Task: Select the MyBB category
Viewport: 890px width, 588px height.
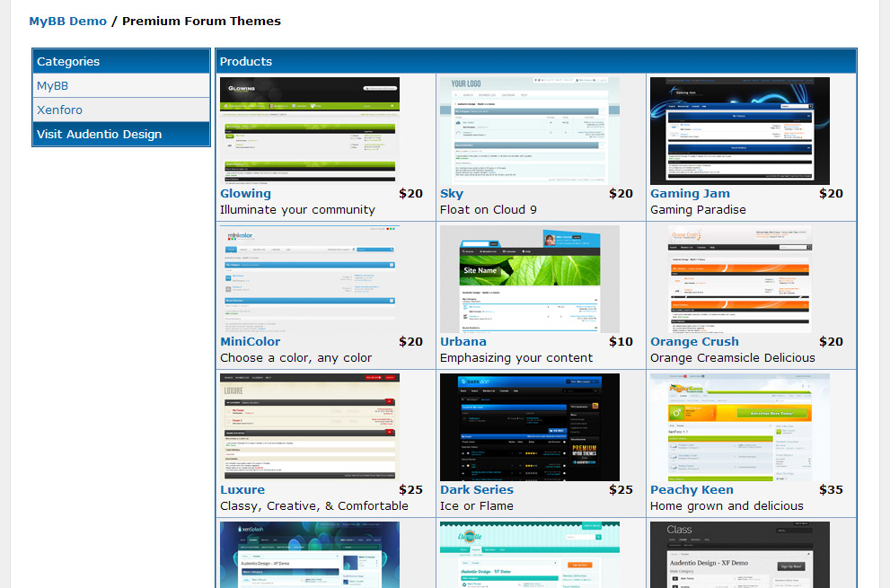Action: 53,86
